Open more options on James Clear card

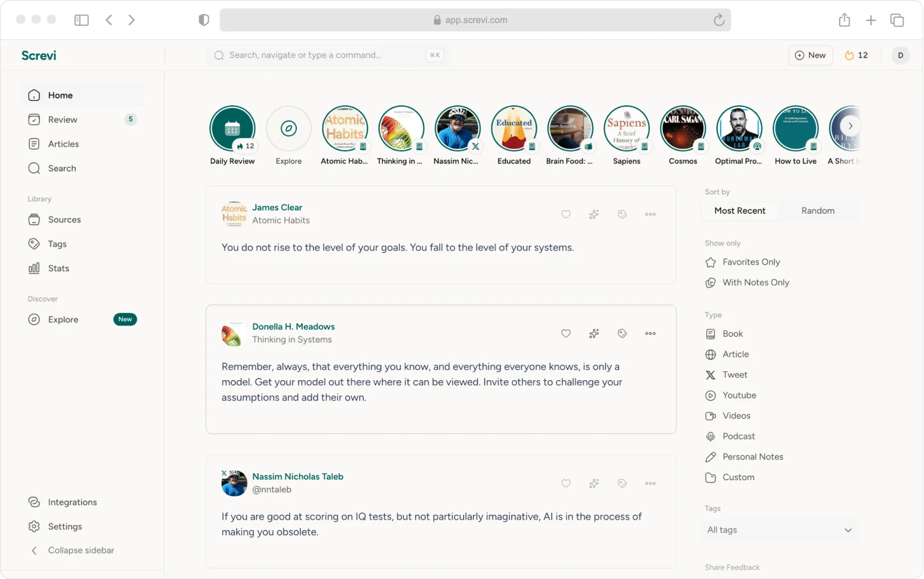650,214
